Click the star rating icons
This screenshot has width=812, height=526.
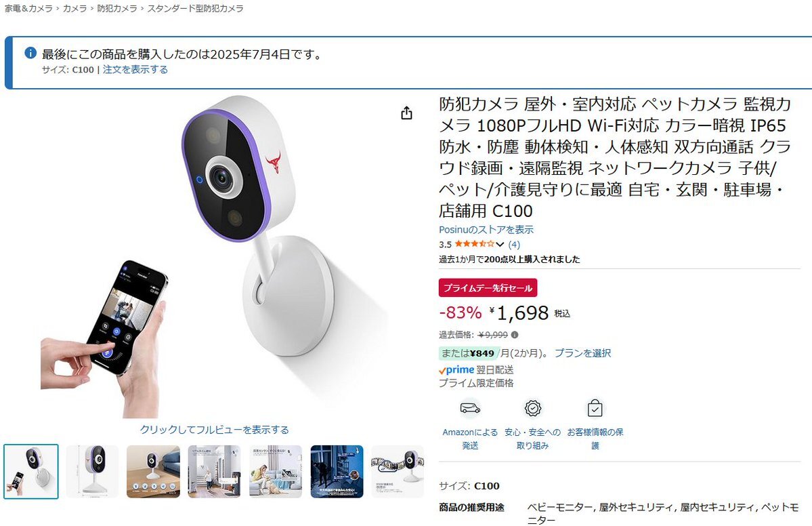(x=474, y=243)
